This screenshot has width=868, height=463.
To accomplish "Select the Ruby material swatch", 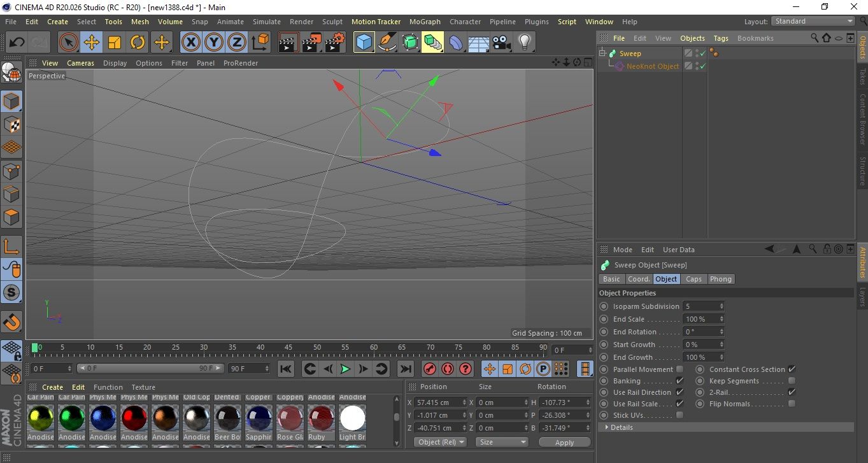I will click(321, 418).
